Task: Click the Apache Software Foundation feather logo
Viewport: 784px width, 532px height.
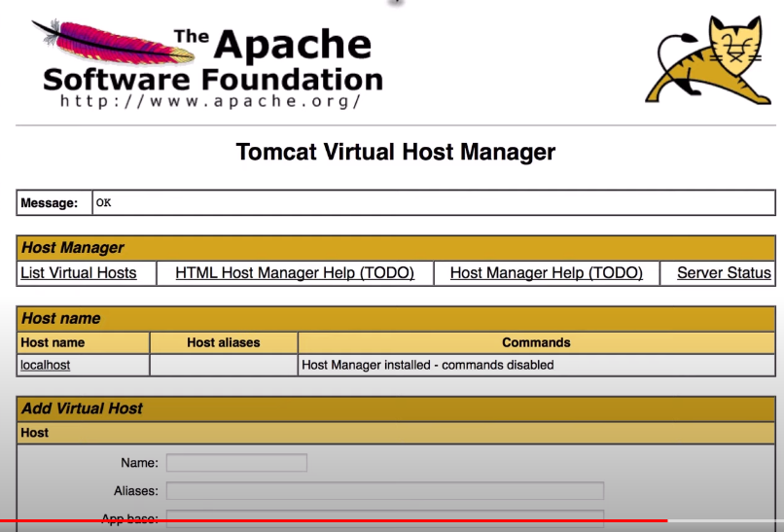Action: pos(207,63)
